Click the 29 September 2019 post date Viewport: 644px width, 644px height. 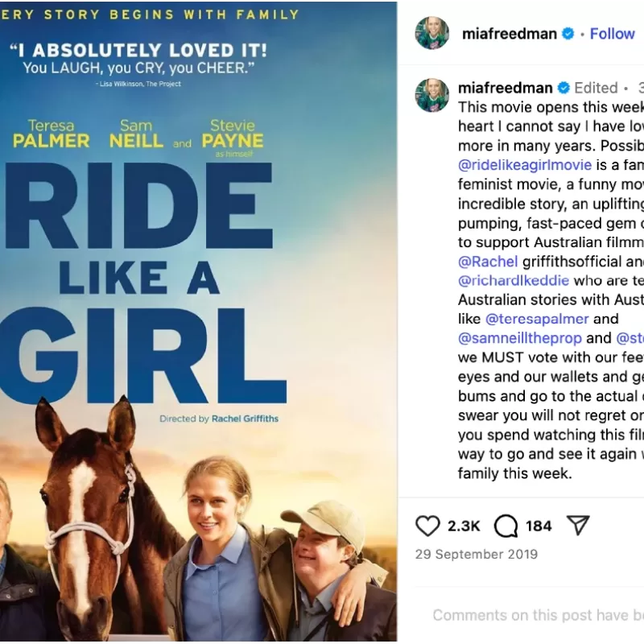[x=477, y=555]
